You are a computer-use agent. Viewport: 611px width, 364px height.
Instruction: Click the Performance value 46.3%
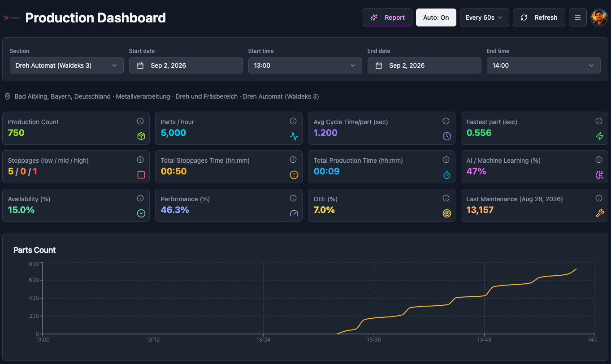coord(175,210)
